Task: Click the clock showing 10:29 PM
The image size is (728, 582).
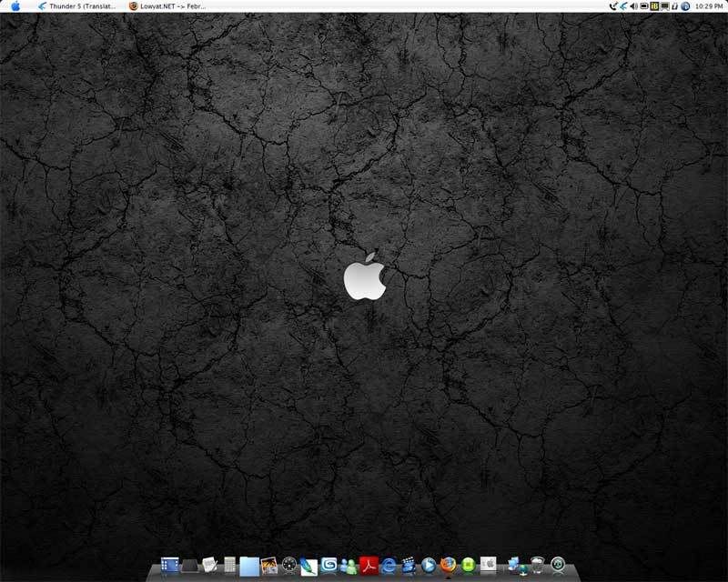Action: point(708,5)
